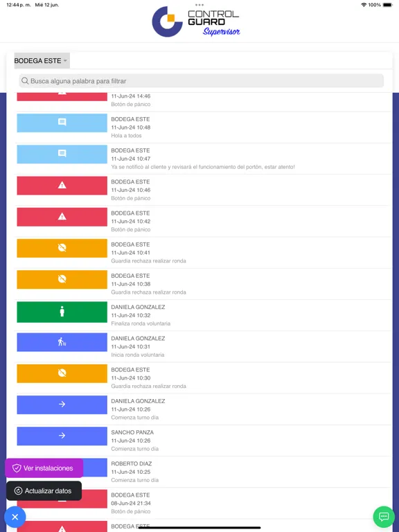Open the chat icon for the 10:47 portón message
The height and width of the screenshot is (532, 399).
tap(62, 154)
